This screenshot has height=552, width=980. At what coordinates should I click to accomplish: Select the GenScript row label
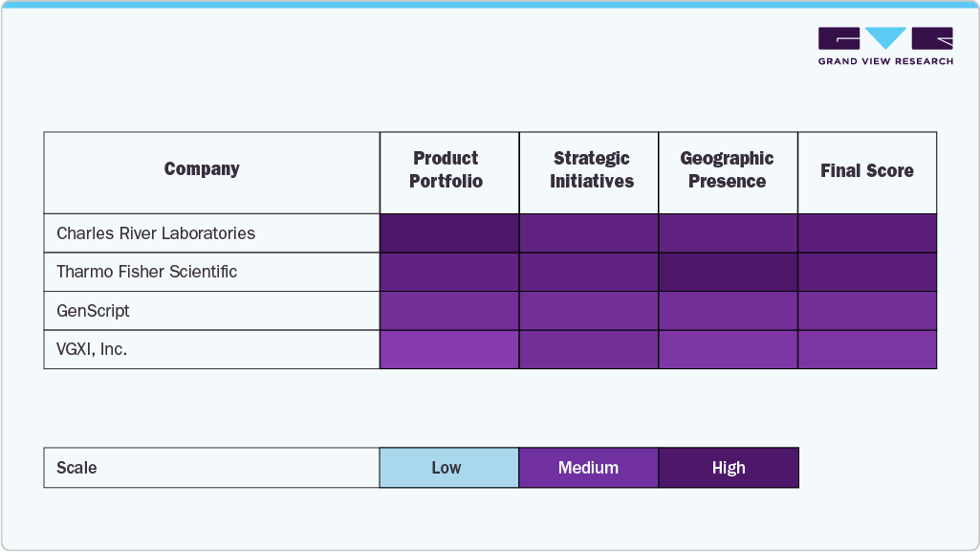pyautogui.click(x=94, y=311)
